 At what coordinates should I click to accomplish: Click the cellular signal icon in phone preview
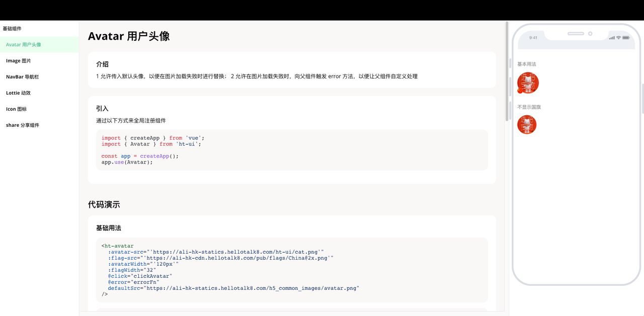(612, 38)
